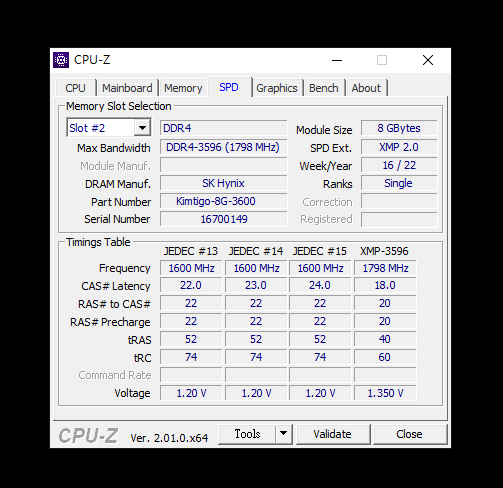Click the 22.0 CAS# Latency cell
This screenshot has height=488, width=503.
[191, 285]
